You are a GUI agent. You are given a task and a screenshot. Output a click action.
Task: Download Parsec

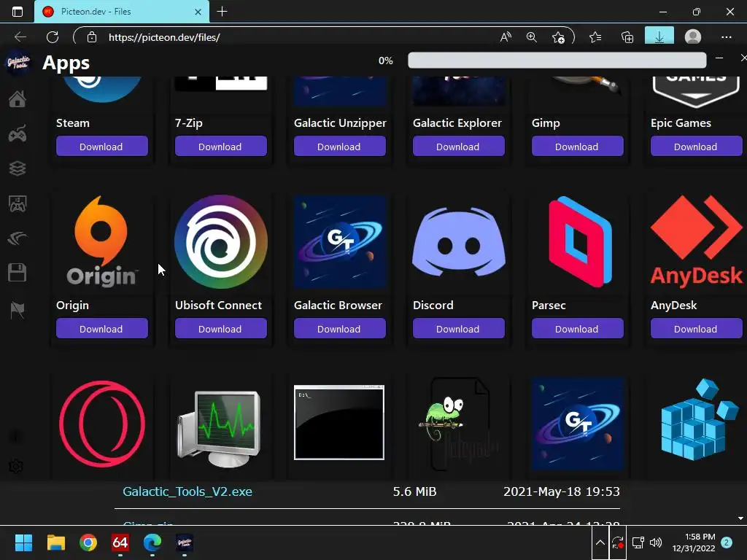pos(578,329)
